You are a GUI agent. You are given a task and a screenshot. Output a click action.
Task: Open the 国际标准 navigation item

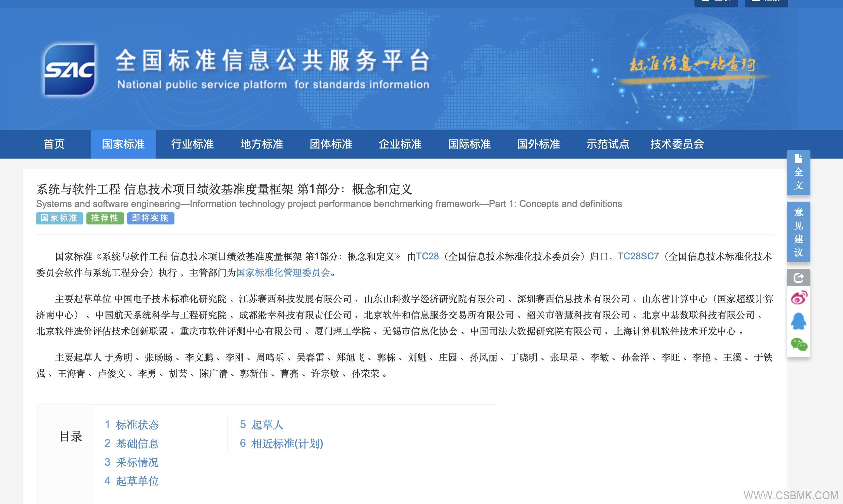(x=469, y=144)
